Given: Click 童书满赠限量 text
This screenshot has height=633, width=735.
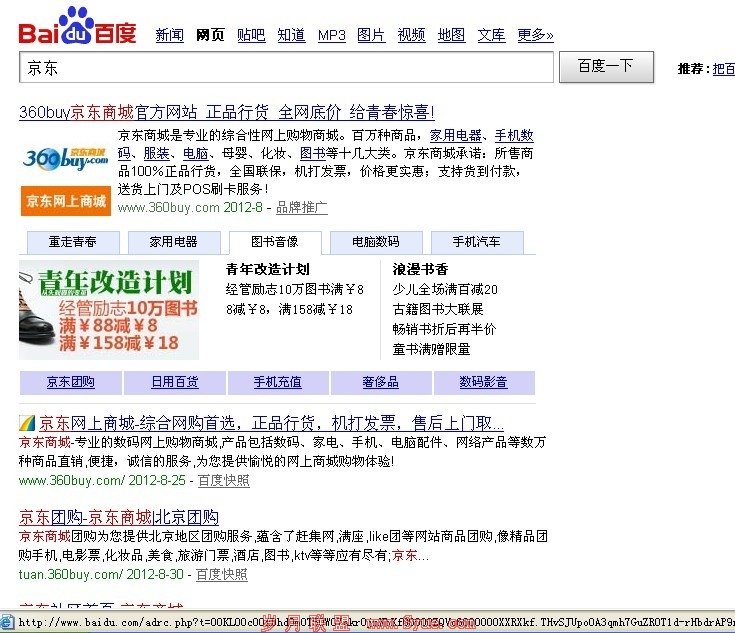Looking at the screenshot, I should click(x=431, y=350).
